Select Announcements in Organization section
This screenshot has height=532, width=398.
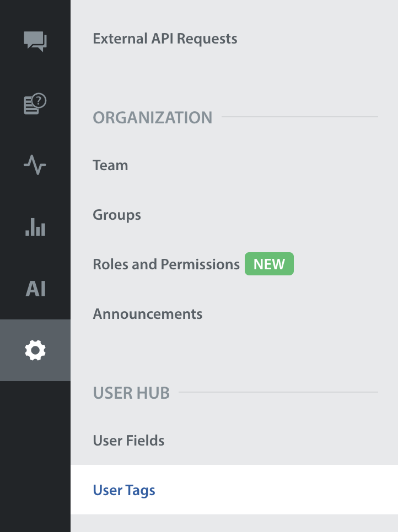(148, 314)
